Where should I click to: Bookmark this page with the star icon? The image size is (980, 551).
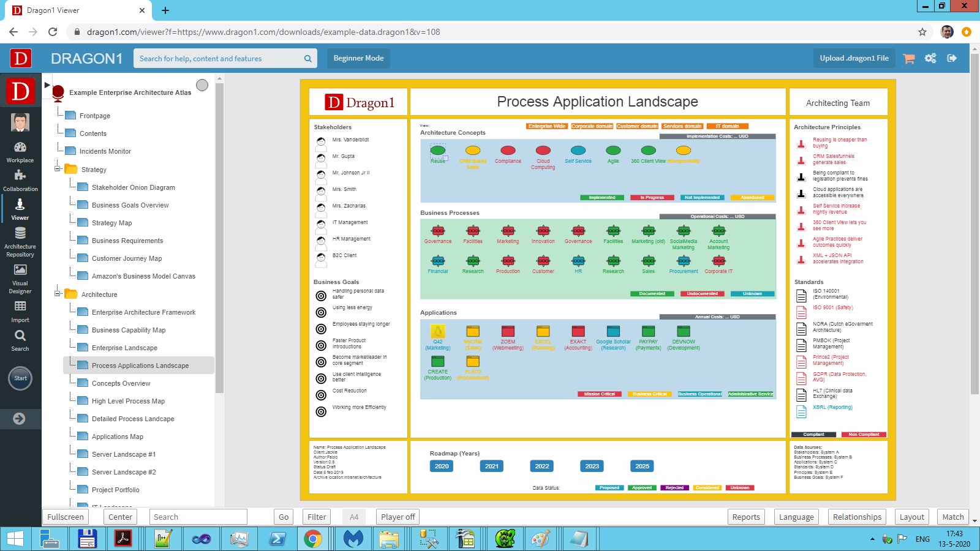coord(922,32)
